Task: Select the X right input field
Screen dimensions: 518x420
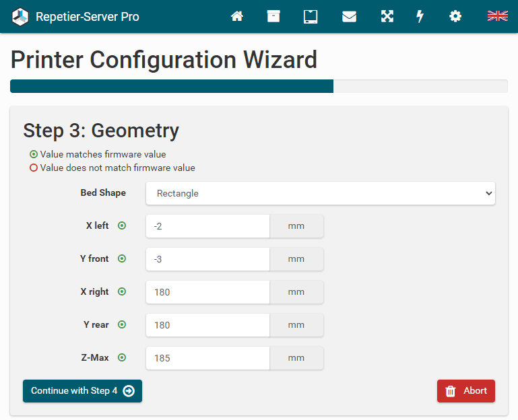Action: click(207, 292)
